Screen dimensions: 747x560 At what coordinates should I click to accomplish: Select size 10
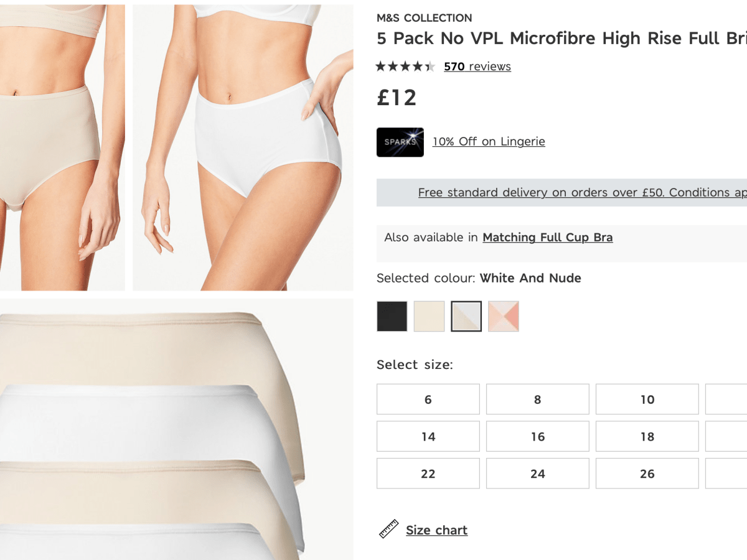tap(647, 399)
